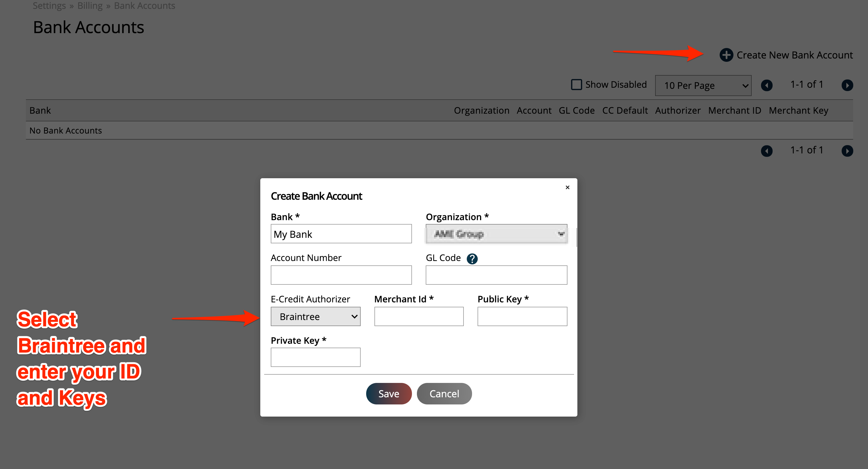This screenshot has width=868, height=469.
Task: Click the Account column header
Action: point(534,111)
